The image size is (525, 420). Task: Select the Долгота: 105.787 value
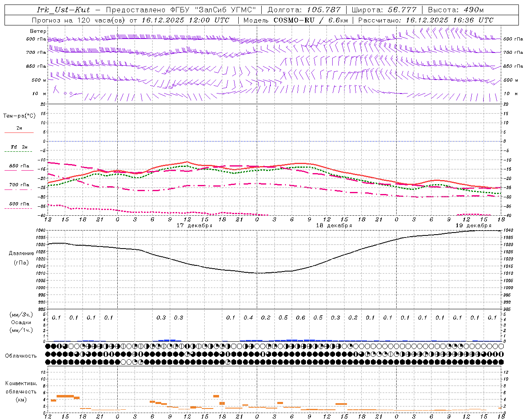pos(304,10)
